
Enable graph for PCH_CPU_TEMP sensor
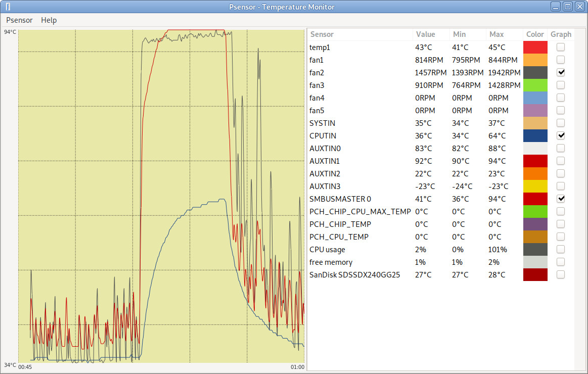coord(561,237)
